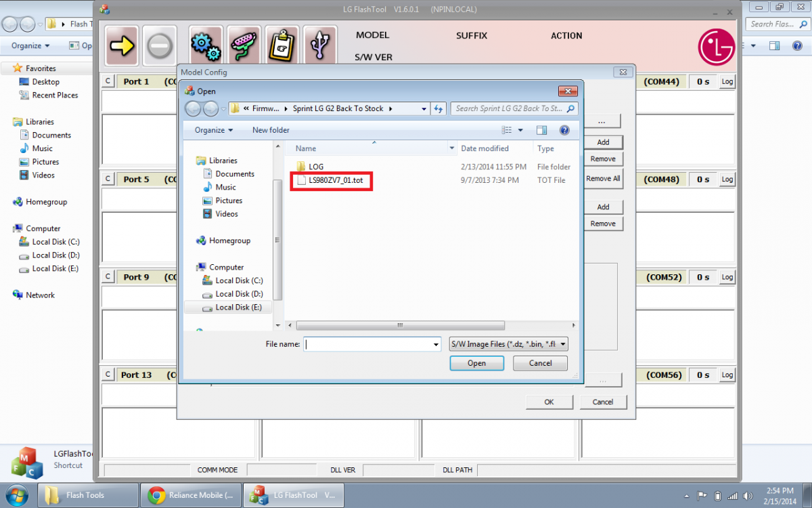Switch to the Flash Tools taskbar folder
Viewport: 812px width, 508px height.
[87, 495]
